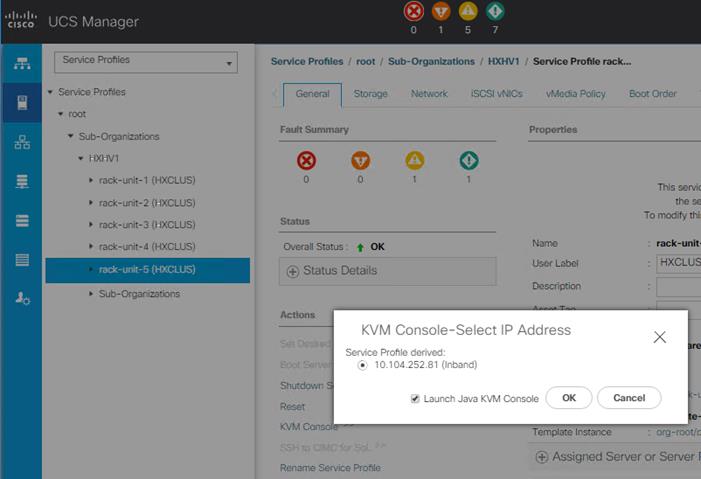701x479 pixels.
Task: Click KVM Console action link
Action: click(307, 427)
